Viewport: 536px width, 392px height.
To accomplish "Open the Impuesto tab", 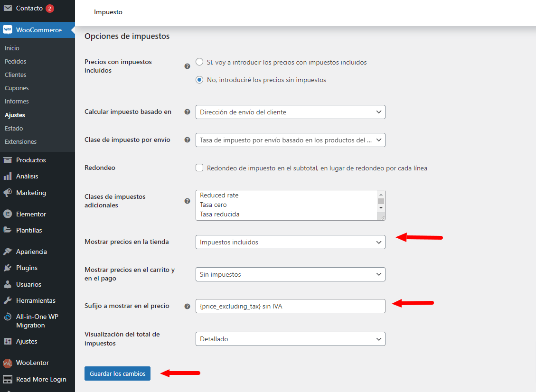I will coord(108,12).
